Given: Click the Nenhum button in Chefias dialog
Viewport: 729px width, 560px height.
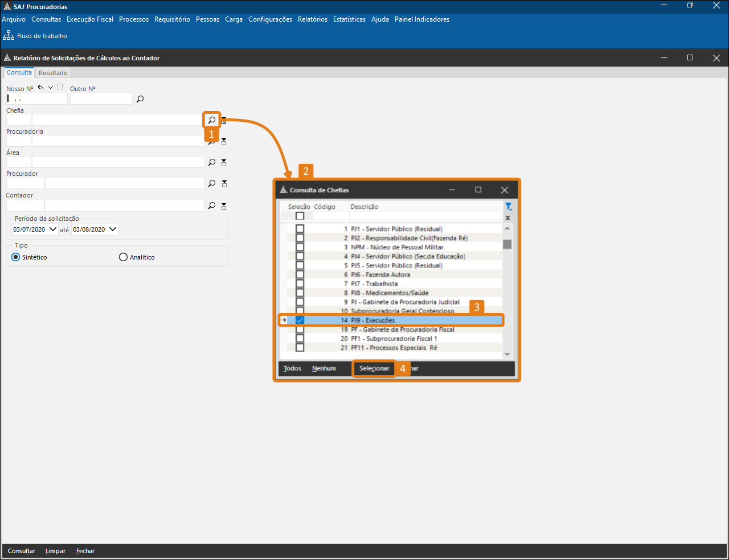Looking at the screenshot, I should point(324,369).
